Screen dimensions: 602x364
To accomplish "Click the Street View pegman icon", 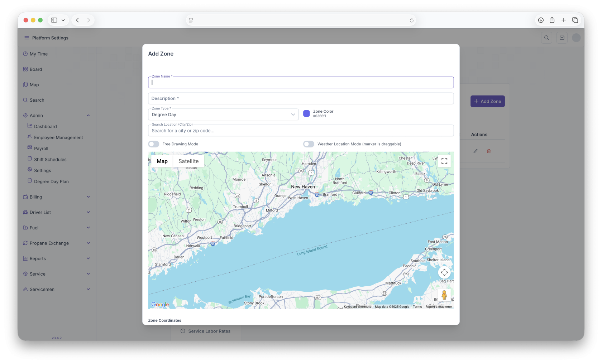I will click(x=444, y=295).
